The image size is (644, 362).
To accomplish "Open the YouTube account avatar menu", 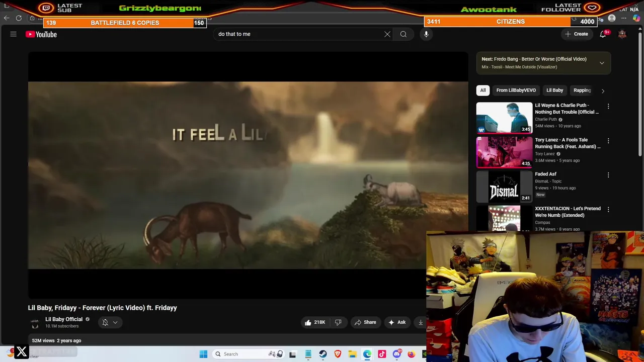I will point(622,34).
